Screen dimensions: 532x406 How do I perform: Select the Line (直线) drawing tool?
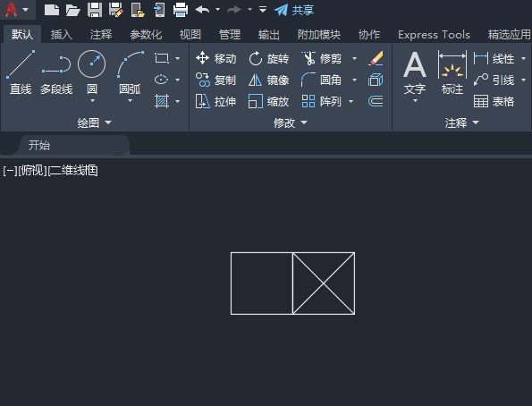click(x=21, y=72)
